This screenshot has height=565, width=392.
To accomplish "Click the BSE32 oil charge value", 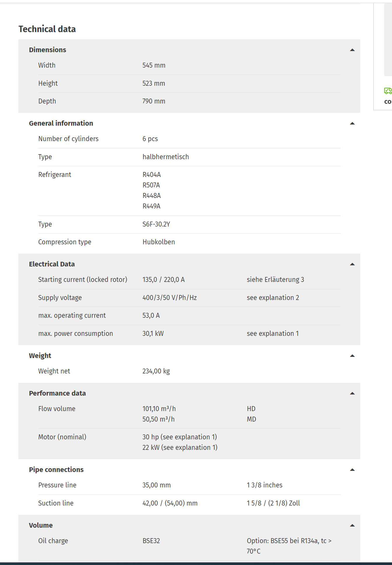I will point(151,541).
